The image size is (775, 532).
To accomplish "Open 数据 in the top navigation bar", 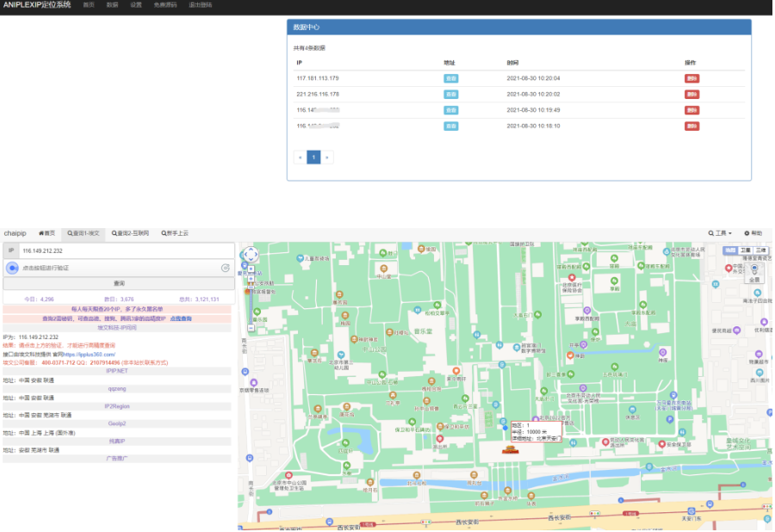I will click(x=112, y=5).
